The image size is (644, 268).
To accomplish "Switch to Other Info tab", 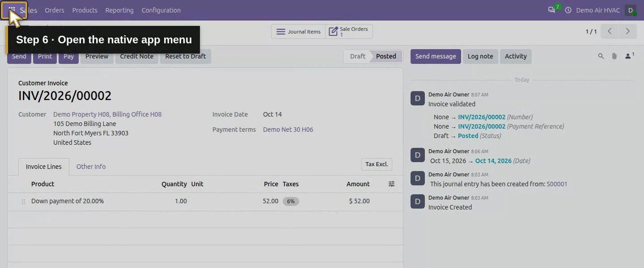I will [91, 167].
